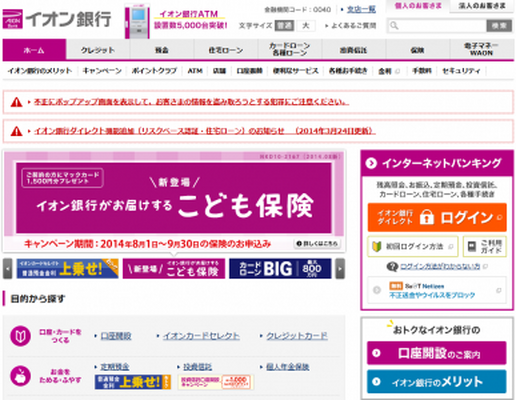
Task: Open the 電子マネー WAON tab
Action: pyautogui.click(x=481, y=50)
